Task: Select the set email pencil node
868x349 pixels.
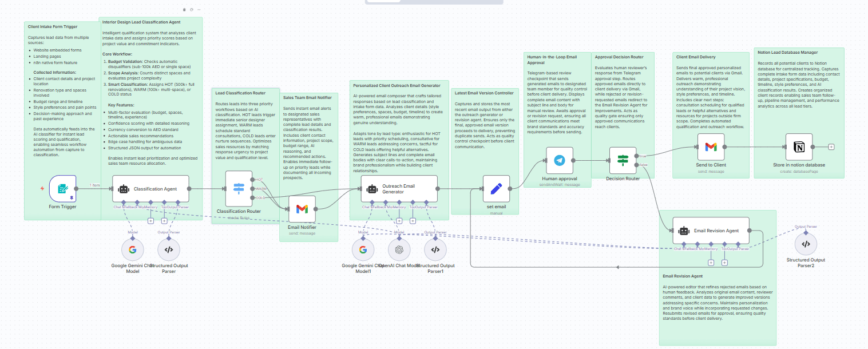Action: (496, 189)
